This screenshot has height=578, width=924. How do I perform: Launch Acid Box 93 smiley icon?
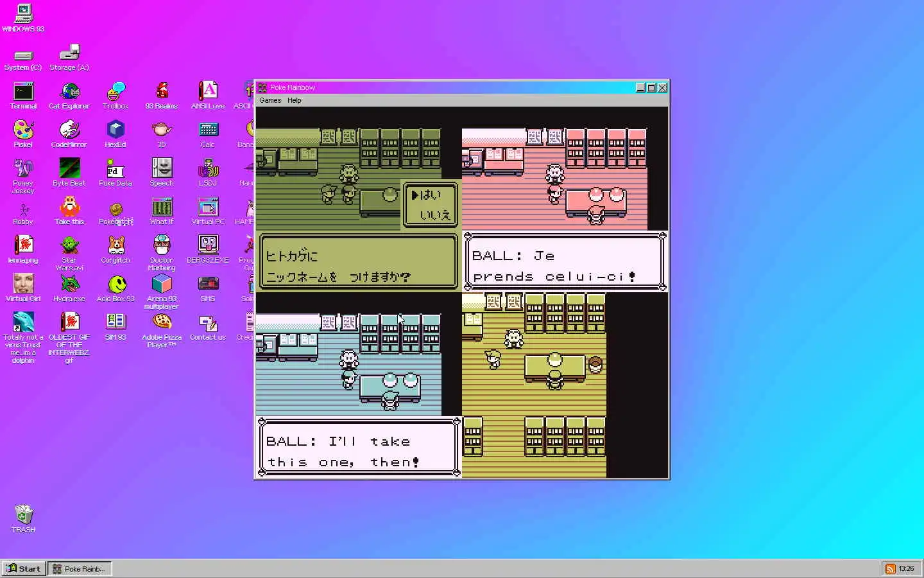116,288
